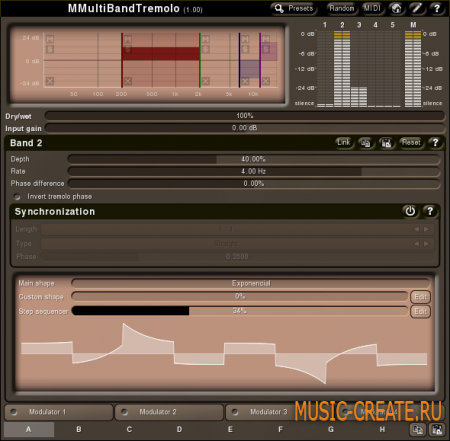
Task: Switch to preset slot A
Action: (x=29, y=429)
